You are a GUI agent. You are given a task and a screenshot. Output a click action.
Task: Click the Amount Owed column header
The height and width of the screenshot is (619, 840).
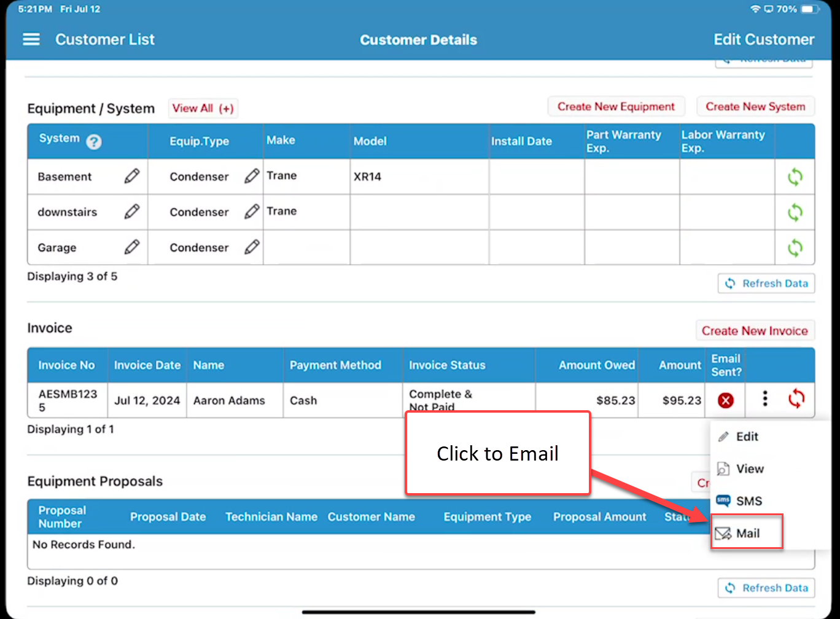[597, 365]
